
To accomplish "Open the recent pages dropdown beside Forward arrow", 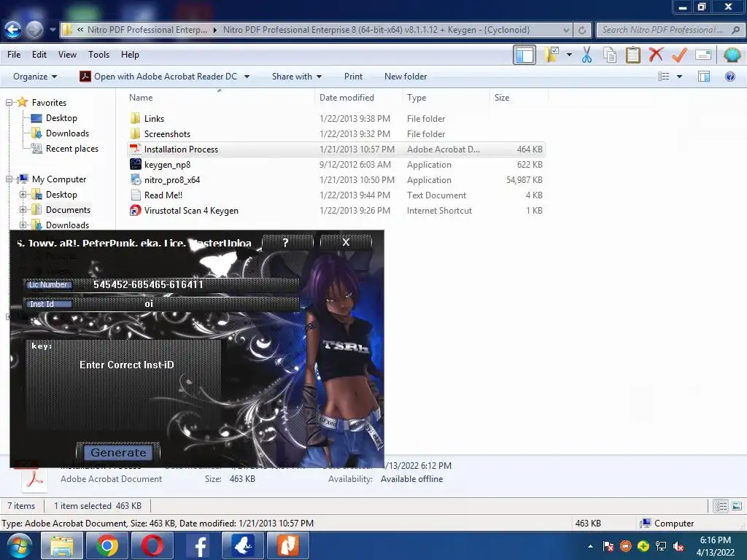I will 53,30.
